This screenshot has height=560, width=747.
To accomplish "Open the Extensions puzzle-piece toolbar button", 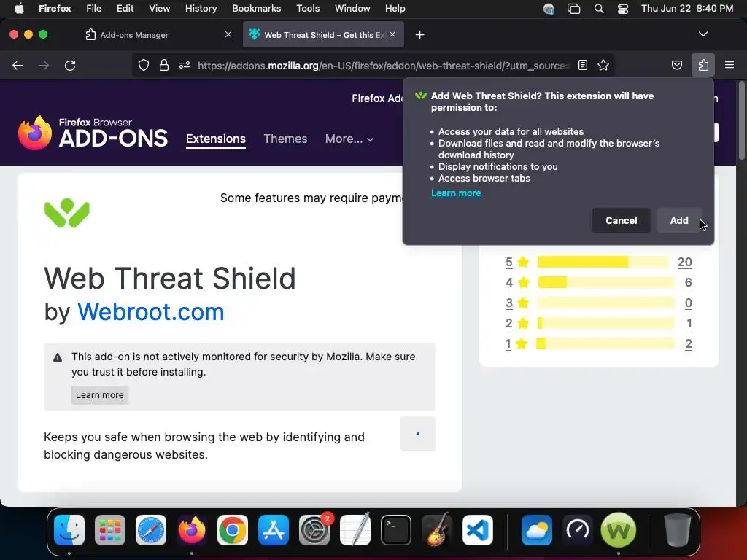I will click(703, 65).
